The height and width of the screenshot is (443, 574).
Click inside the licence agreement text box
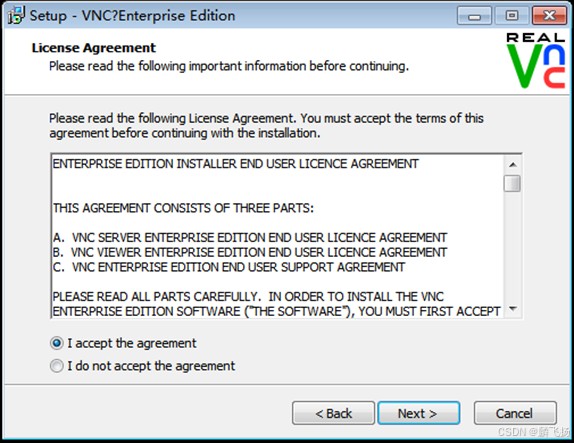click(x=277, y=236)
